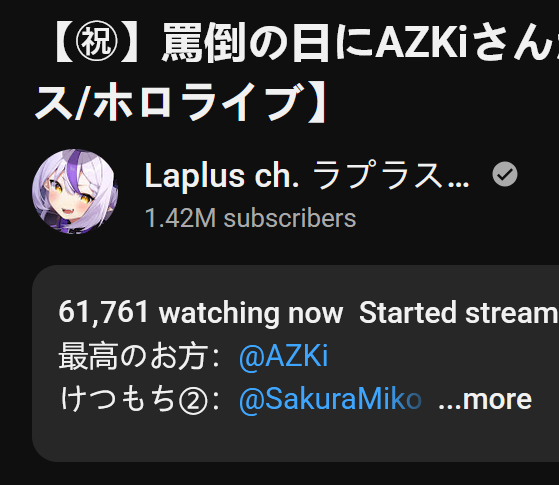Open the @AZKi channel mention
The height and width of the screenshot is (485, 559).
pyautogui.click(x=283, y=356)
